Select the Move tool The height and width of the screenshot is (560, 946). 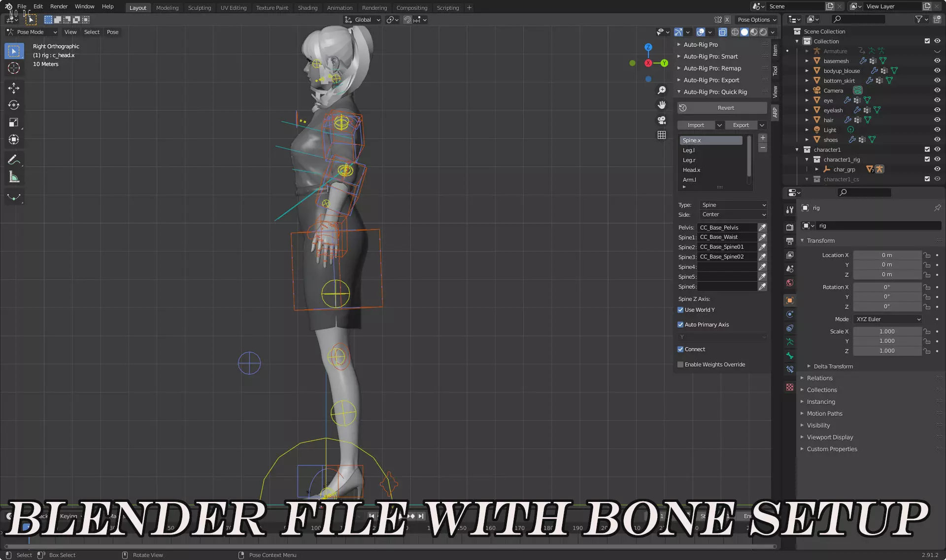point(14,88)
